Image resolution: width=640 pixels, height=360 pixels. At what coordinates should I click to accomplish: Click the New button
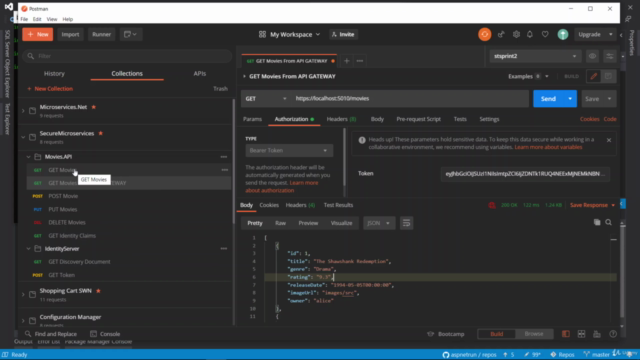tap(38, 35)
